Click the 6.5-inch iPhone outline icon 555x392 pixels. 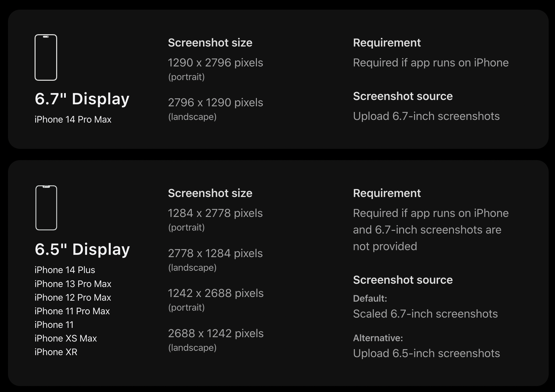coord(46,208)
